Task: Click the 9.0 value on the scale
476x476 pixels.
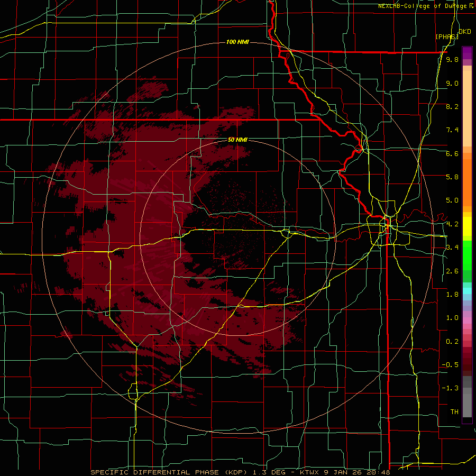Action: tap(452, 83)
